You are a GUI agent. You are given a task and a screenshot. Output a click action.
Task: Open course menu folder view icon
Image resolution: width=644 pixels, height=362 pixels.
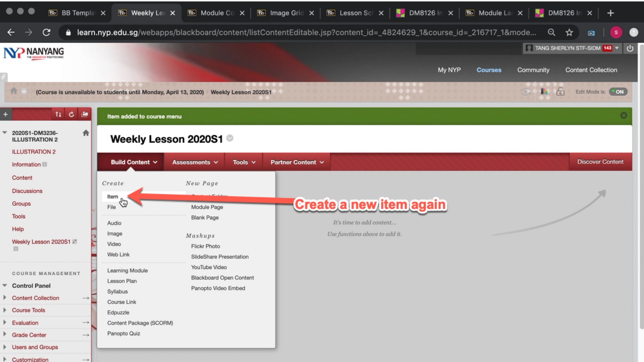click(84, 114)
